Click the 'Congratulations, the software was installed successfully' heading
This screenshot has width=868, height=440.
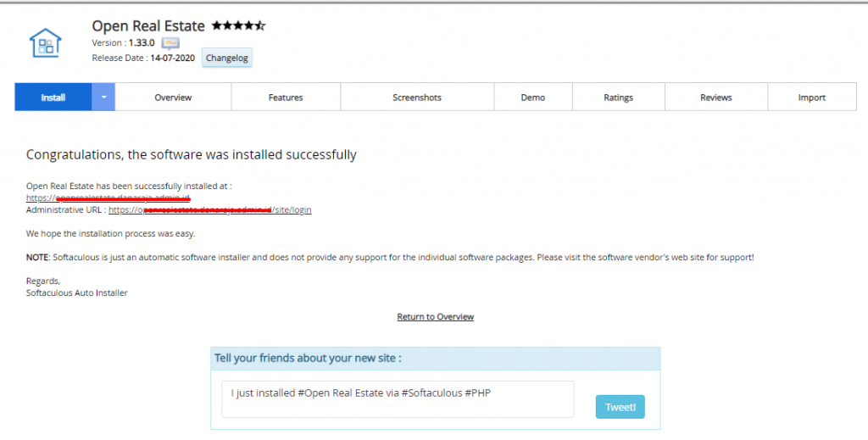pyautogui.click(x=192, y=154)
